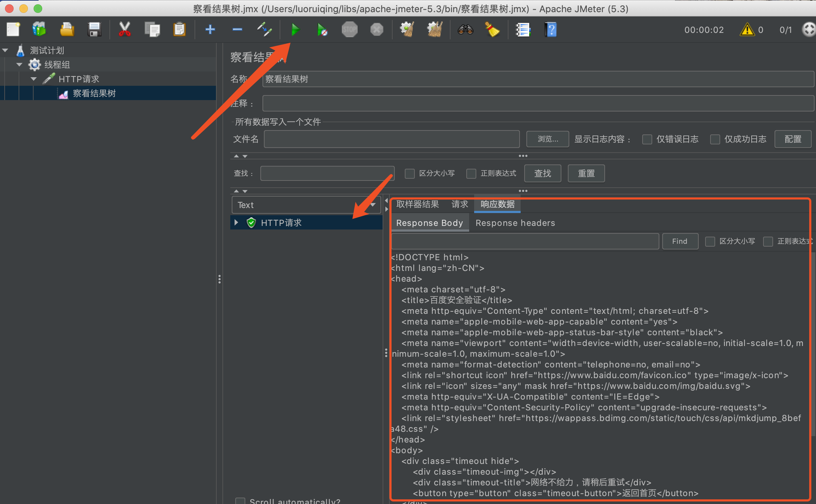Open the function helper dialog
The image size is (816, 504).
tap(523, 29)
